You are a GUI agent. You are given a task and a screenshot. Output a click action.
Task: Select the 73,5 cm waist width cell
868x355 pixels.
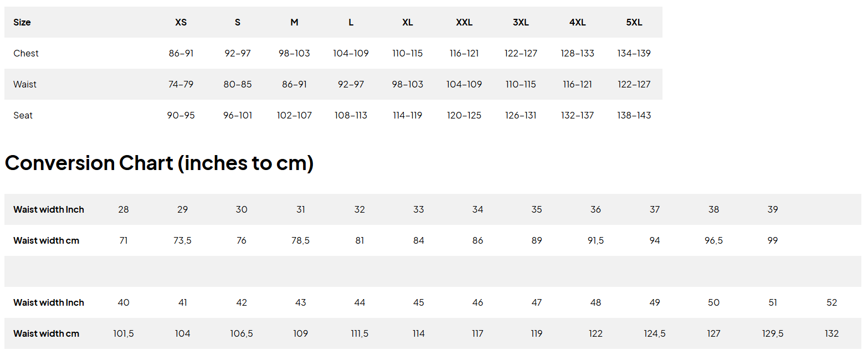182,241
